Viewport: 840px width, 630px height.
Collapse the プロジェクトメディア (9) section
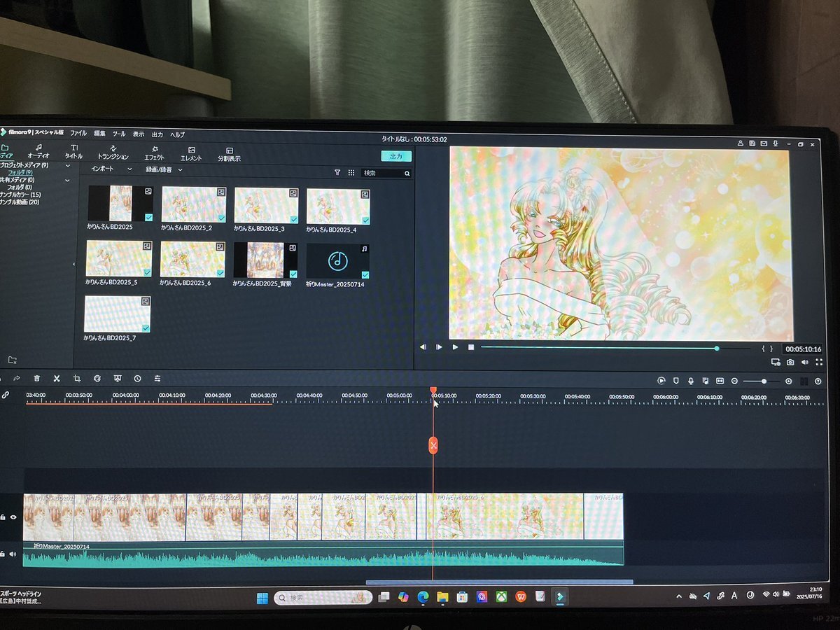(x=67, y=166)
